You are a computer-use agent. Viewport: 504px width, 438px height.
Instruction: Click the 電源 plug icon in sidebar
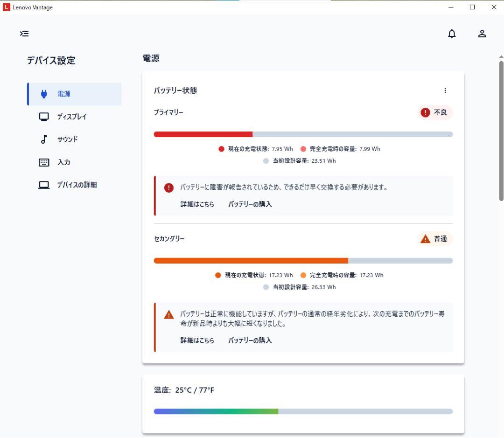pyautogui.click(x=44, y=94)
